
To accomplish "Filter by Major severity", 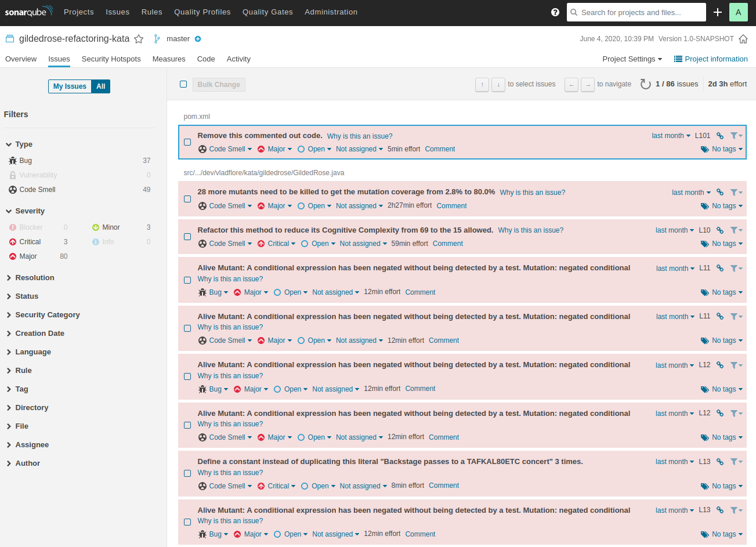I will tap(39, 256).
